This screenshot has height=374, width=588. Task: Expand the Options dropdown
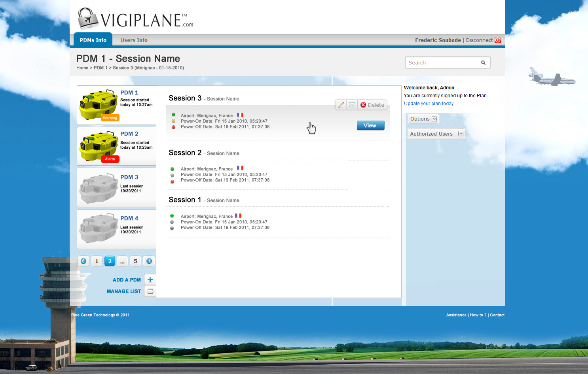[x=423, y=119]
